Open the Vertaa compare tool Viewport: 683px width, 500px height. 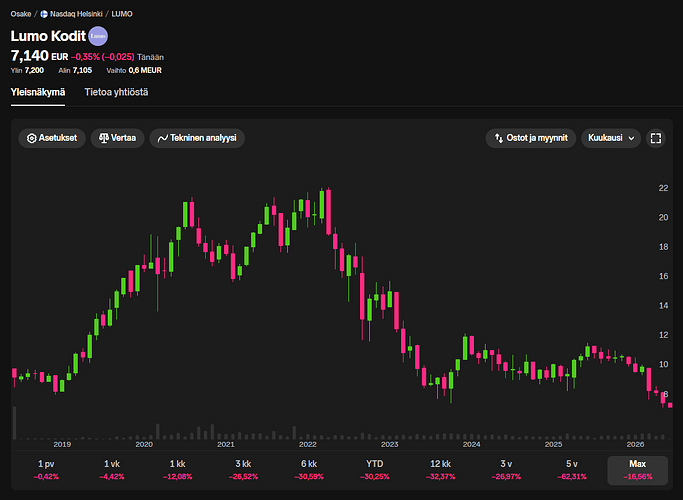tap(118, 138)
